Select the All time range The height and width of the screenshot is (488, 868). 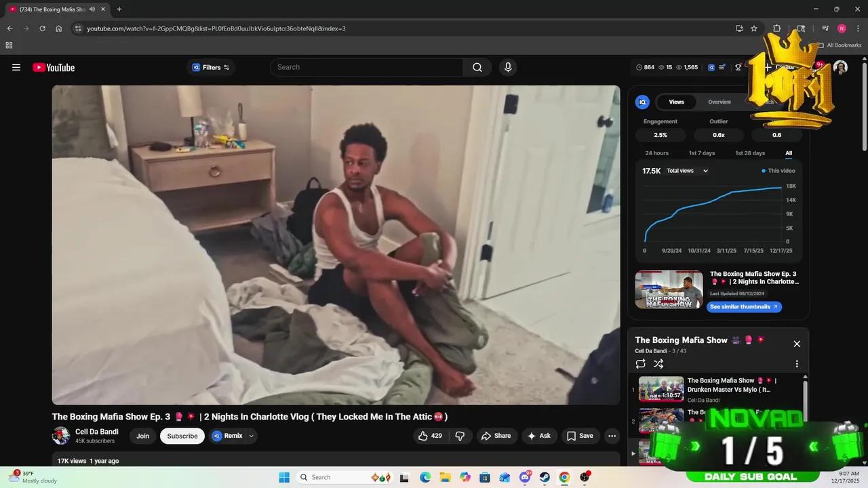pos(789,153)
